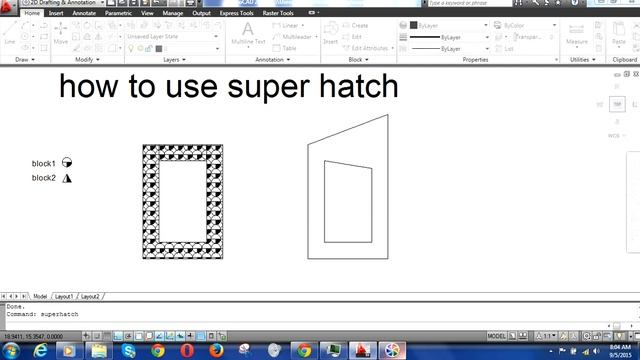Expand the Layers panel
This screenshot has height=360, width=640.
coord(174,60)
